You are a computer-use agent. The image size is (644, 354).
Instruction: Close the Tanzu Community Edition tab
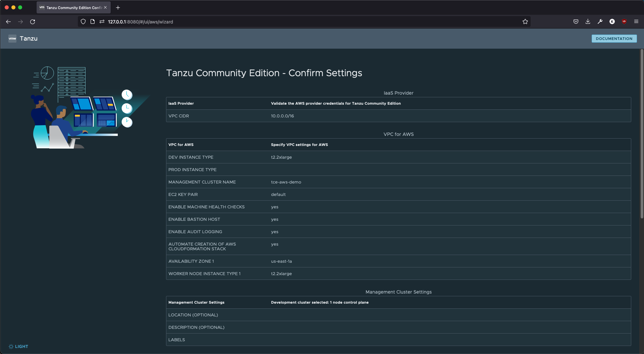pyautogui.click(x=105, y=8)
